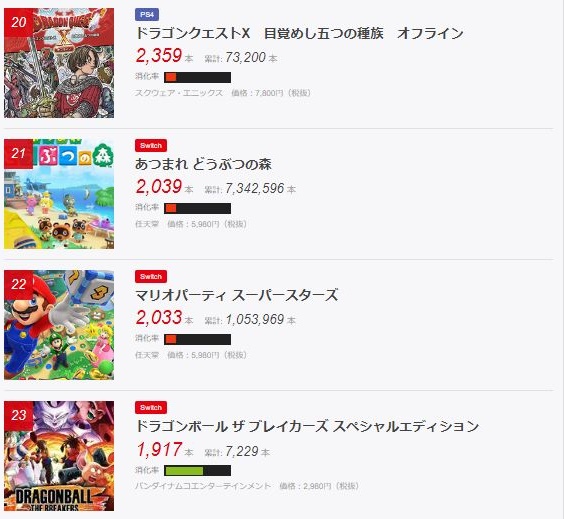Click Switch badge above マリオパーティ スーパースターズ
The height and width of the screenshot is (519, 564).
click(151, 276)
